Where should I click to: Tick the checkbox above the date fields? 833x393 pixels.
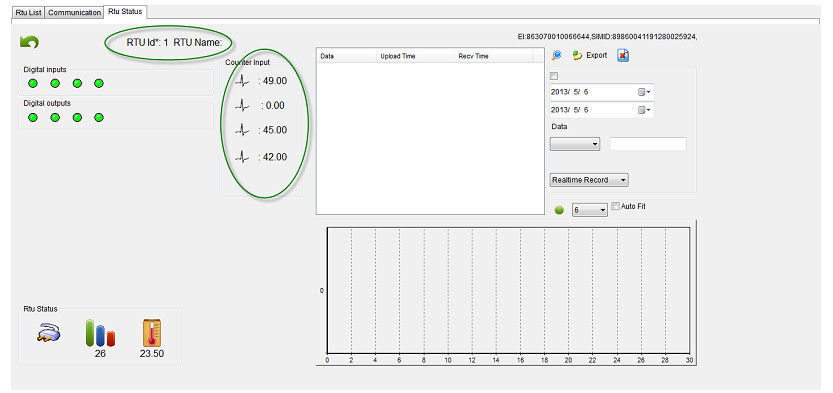coord(555,76)
